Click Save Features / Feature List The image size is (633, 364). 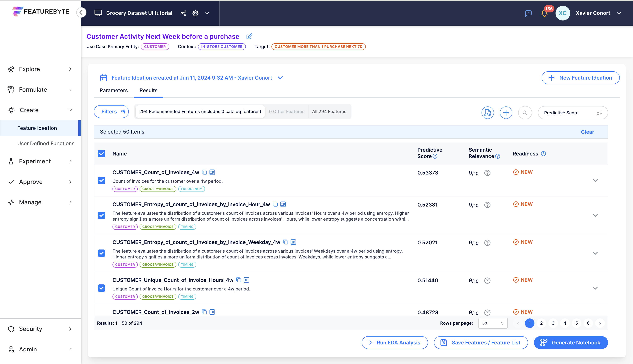point(481,342)
